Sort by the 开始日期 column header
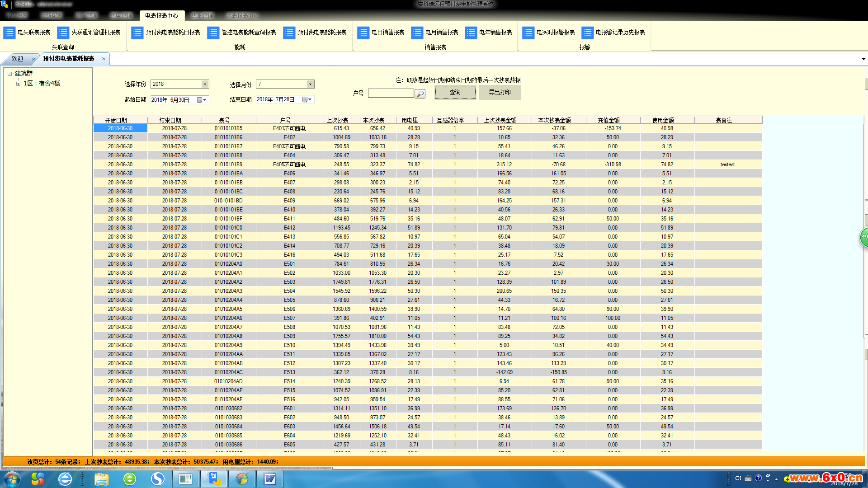 [x=120, y=120]
